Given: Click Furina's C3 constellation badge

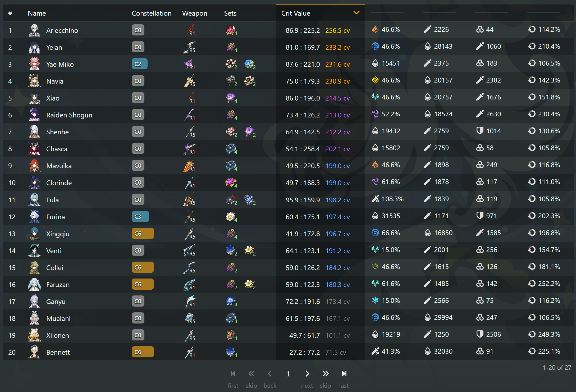Looking at the screenshot, I should (x=140, y=217).
